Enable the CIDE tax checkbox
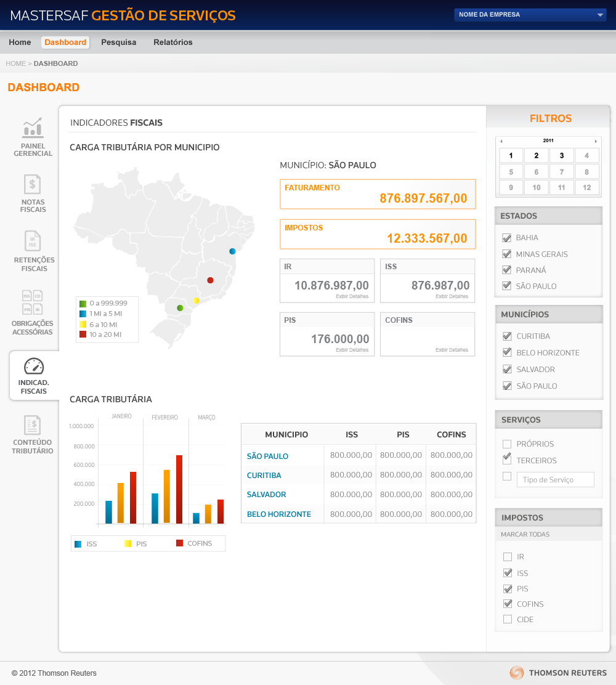This screenshot has width=616, height=685. point(507,619)
